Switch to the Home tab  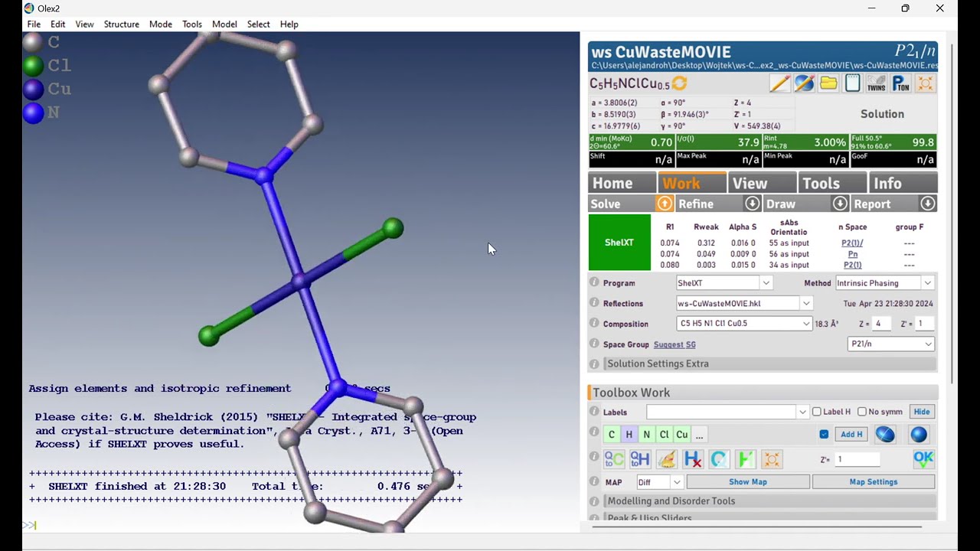point(622,183)
